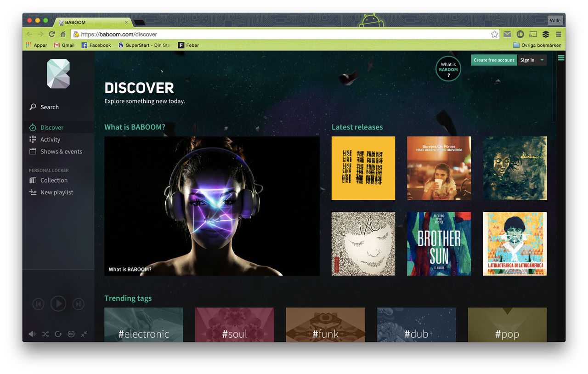Image resolution: width=588 pixels, height=374 pixels.
Task: Skip to the next track
Action: pyautogui.click(x=79, y=304)
